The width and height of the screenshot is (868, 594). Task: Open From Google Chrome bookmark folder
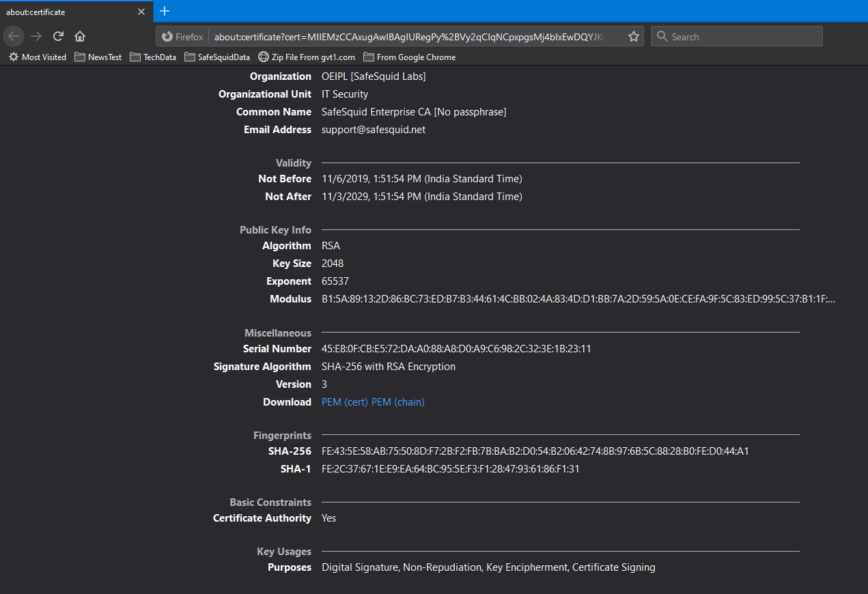click(x=409, y=57)
